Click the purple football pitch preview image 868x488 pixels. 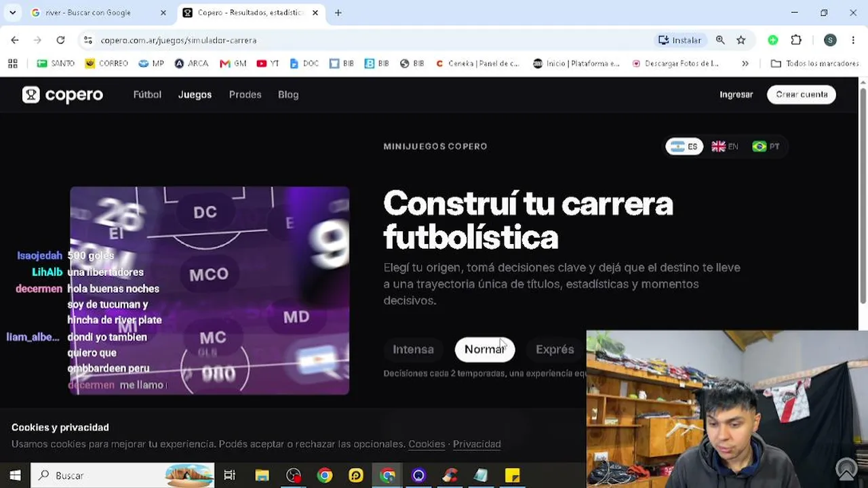[210, 290]
